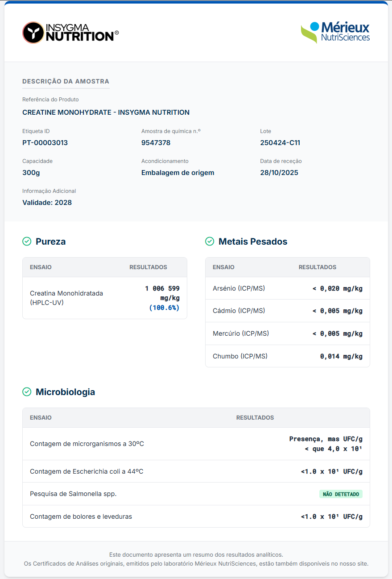This screenshot has height=579, width=392.
Task: Click the green checkmark beside Pureza
Action: tap(27, 242)
